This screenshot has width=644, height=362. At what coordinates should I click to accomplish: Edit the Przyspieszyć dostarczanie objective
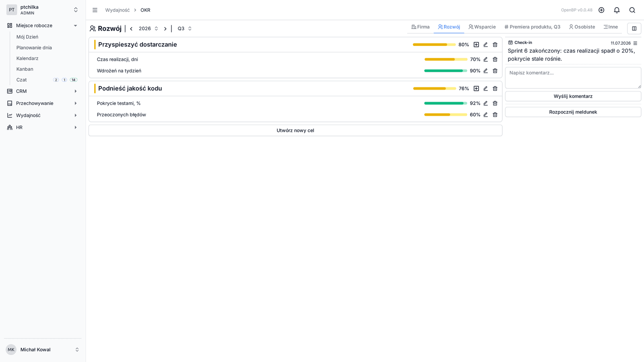coord(485,45)
